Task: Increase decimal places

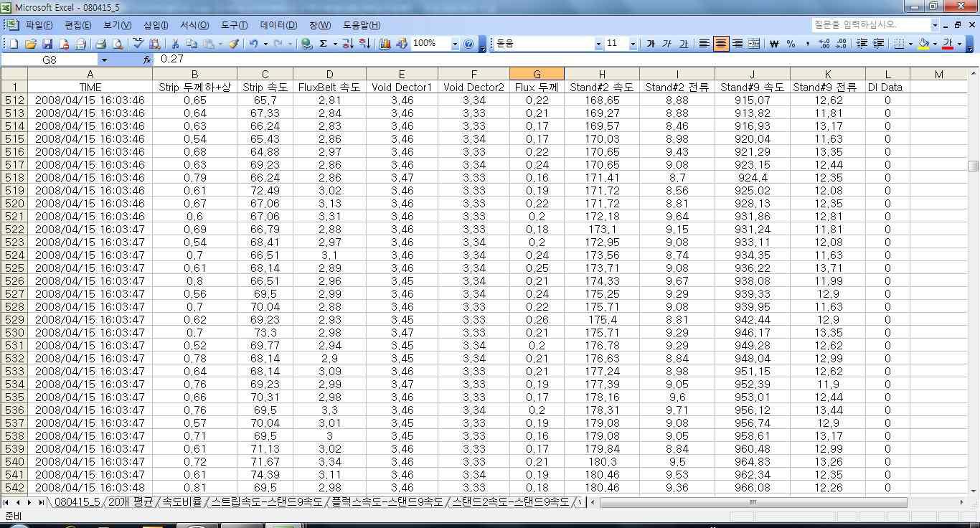Action: [824, 44]
